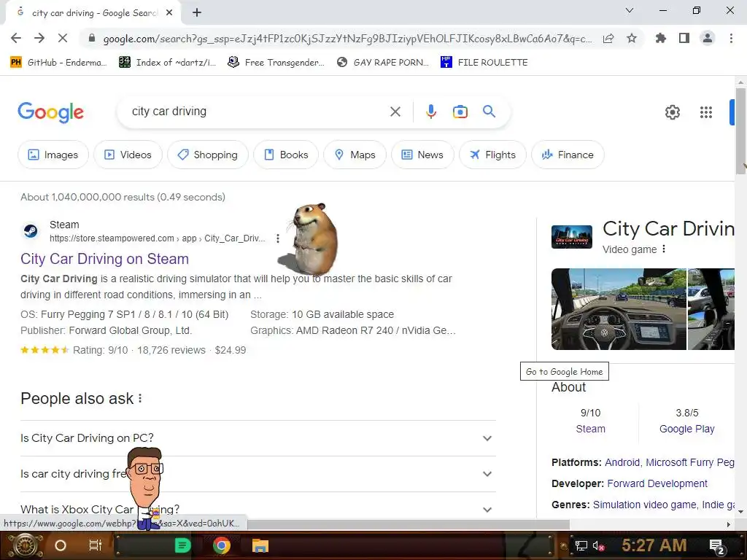Viewport: 747px width, 560px height.
Task: Search by image with camera icon
Action: pyautogui.click(x=460, y=112)
